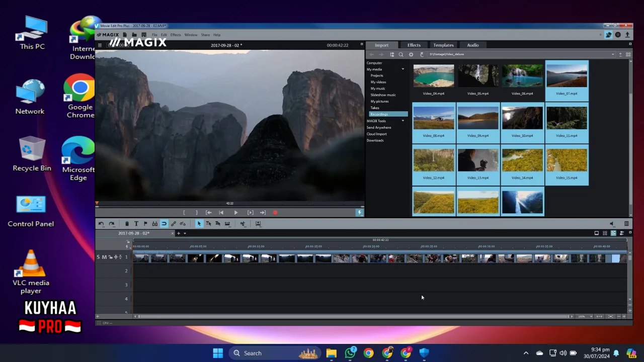Delete selected object with trash icon

tap(127, 224)
